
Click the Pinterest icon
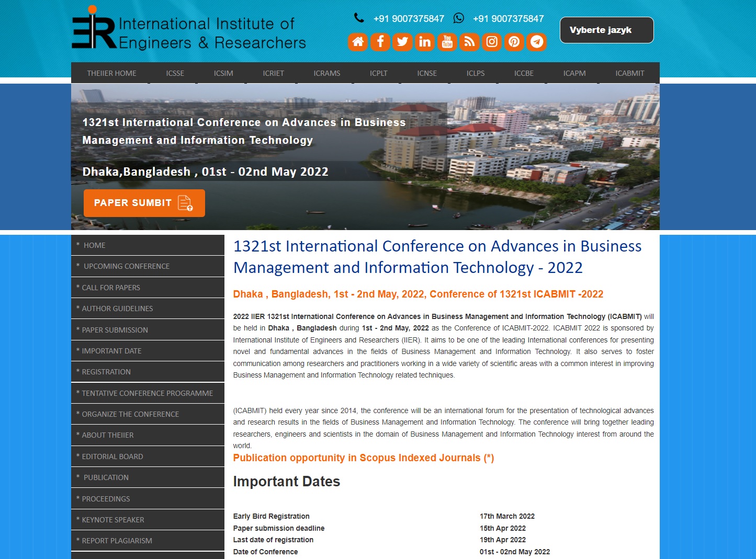[x=514, y=42]
